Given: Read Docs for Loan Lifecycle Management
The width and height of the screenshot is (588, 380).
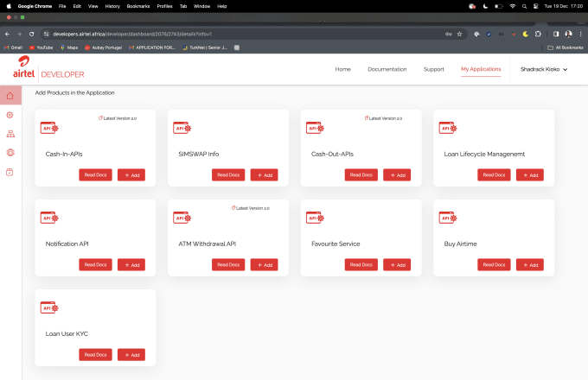Looking at the screenshot, I should pyautogui.click(x=494, y=174).
